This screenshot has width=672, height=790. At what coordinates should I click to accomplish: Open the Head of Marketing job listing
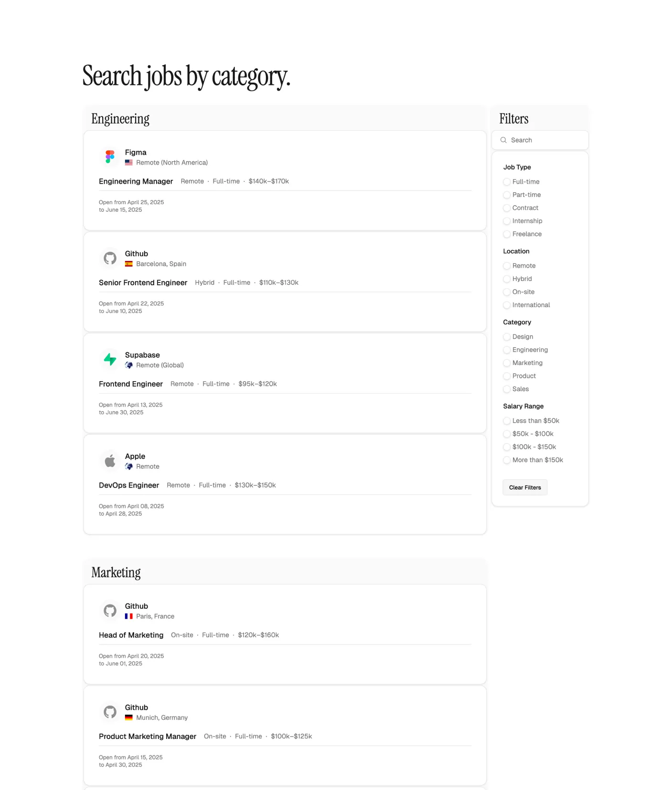coord(131,635)
